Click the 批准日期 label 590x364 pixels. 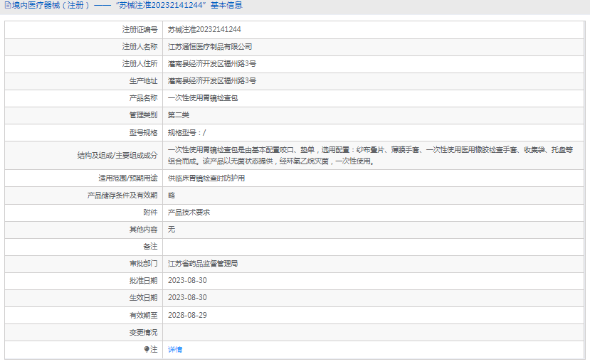click(143, 281)
